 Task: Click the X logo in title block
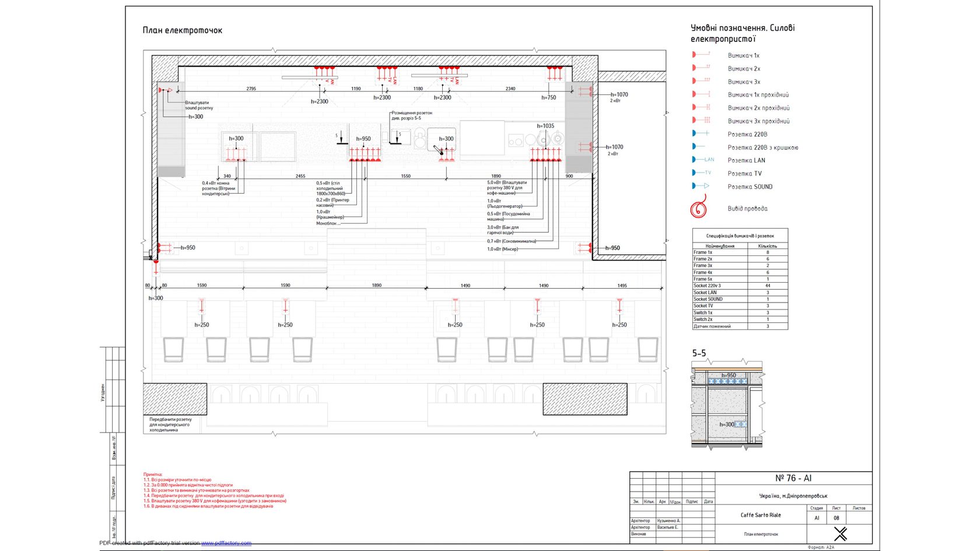point(841,534)
